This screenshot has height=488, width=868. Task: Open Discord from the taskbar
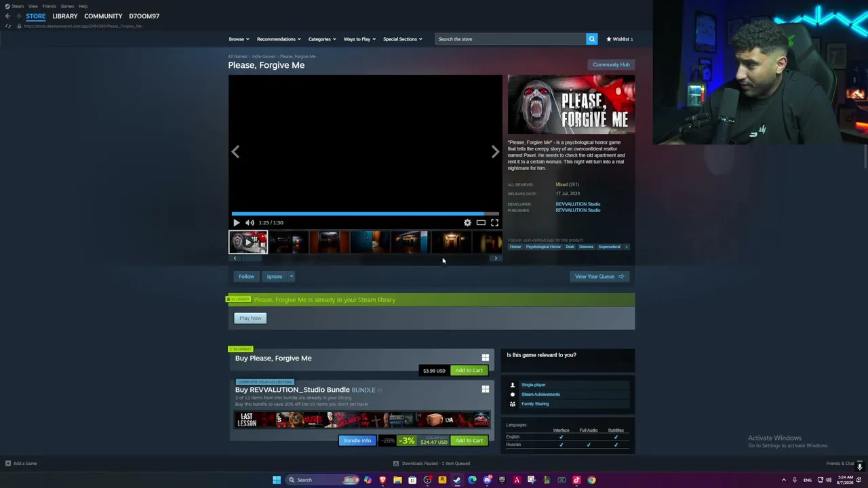tap(487, 480)
